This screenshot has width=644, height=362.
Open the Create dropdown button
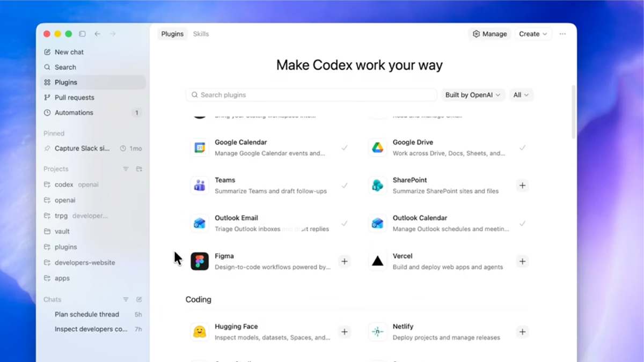click(x=533, y=34)
